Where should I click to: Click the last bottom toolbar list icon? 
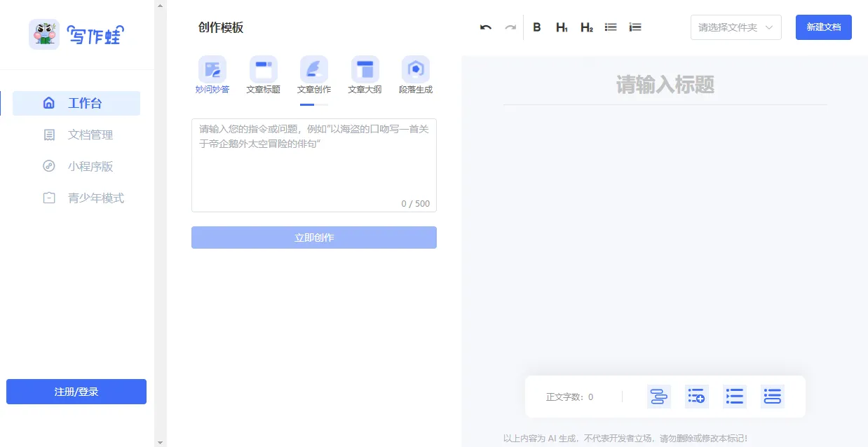tap(773, 397)
